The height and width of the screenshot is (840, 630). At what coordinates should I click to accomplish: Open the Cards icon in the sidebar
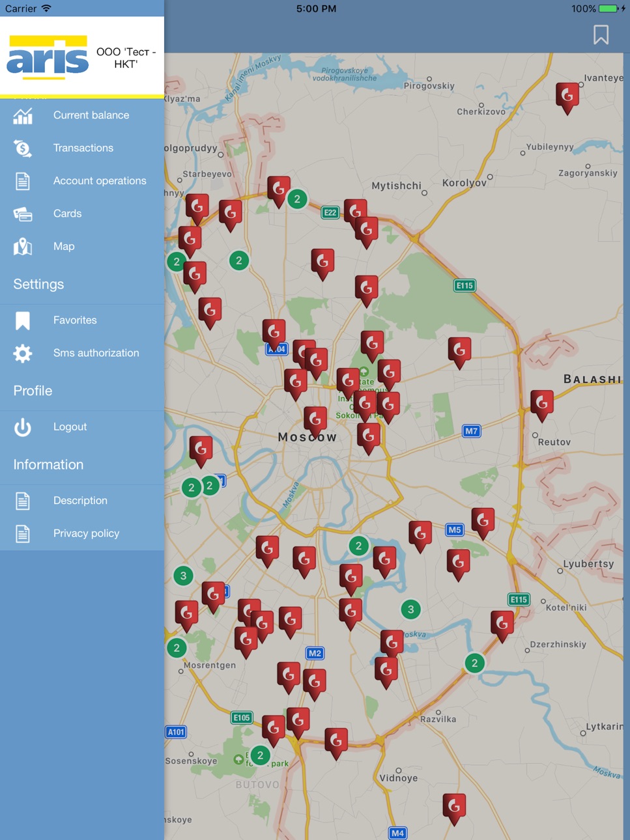coord(23,214)
